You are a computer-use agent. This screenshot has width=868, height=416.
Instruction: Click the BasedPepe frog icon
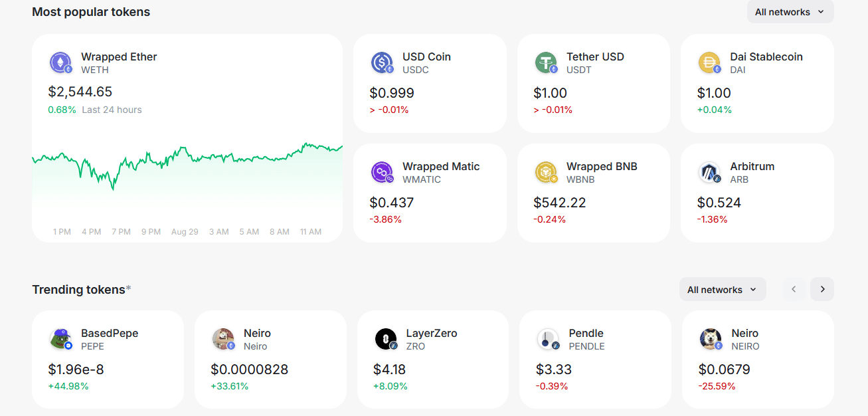point(60,339)
